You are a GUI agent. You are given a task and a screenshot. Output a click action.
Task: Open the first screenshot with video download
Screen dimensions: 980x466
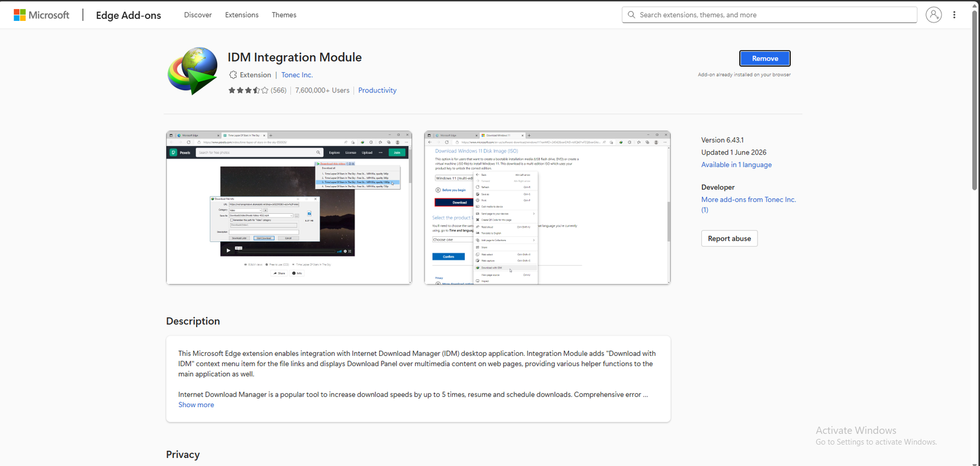point(289,208)
